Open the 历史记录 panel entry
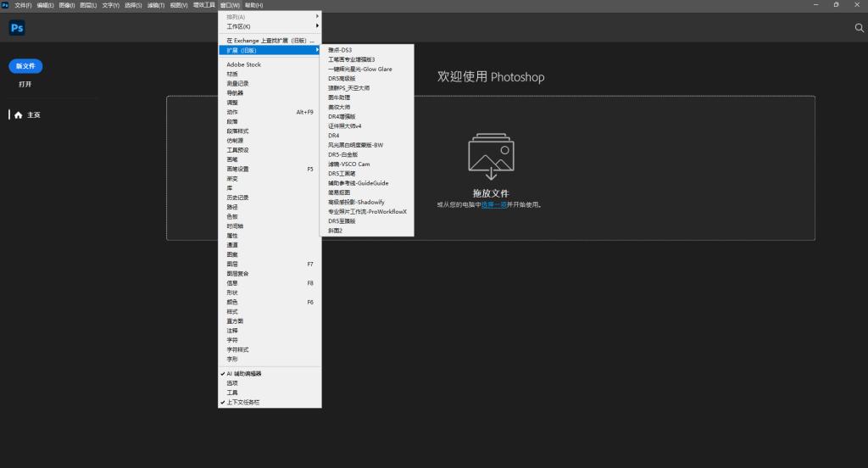The height and width of the screenshot is (468, 868). [270, 198]
